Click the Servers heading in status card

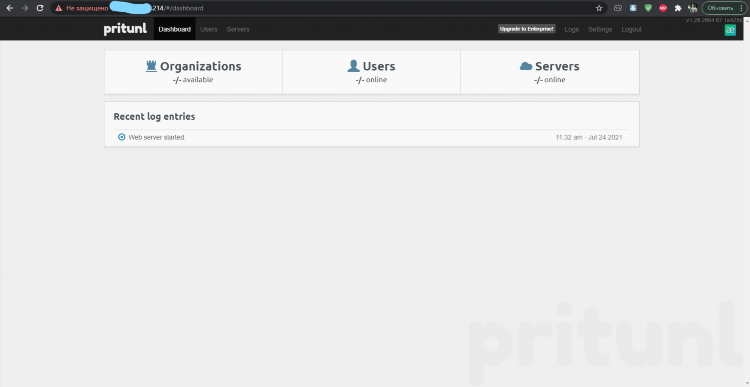(x=557, y=66)
